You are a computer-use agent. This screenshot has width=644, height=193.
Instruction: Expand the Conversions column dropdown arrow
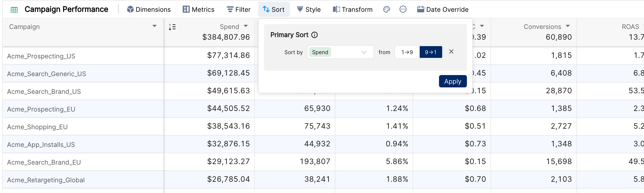pyautogui.click(x=568, y=26)
